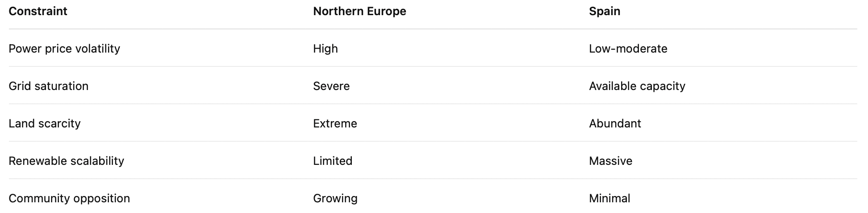Click the Abundant value cell
This screenshot has width=868, height=213.
(615, 123)
